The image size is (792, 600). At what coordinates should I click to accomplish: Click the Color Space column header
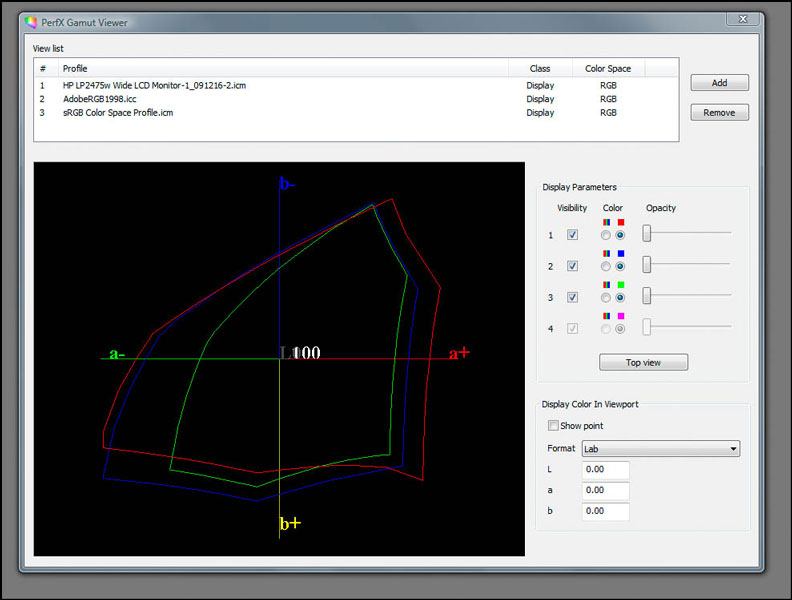tap(608, 68)
